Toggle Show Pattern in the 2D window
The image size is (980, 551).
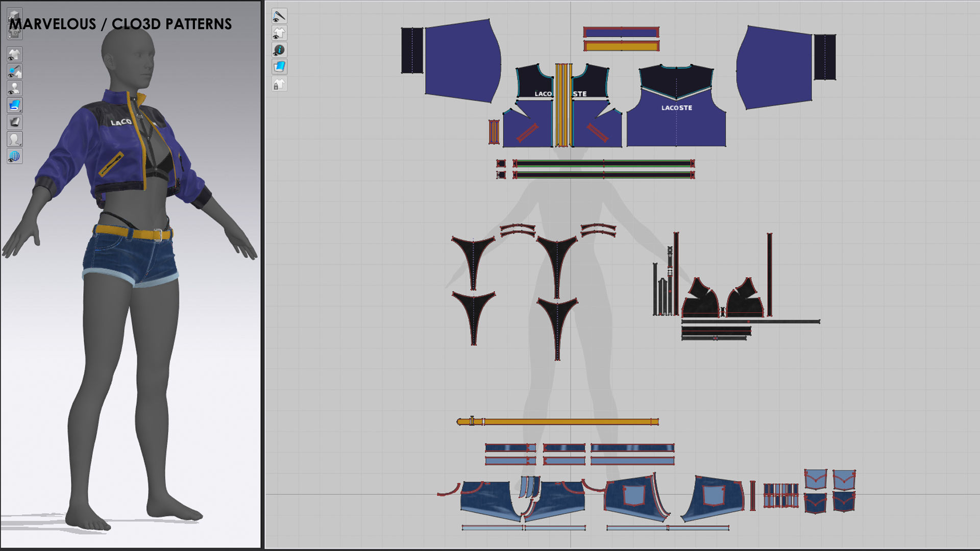point(279,33)
